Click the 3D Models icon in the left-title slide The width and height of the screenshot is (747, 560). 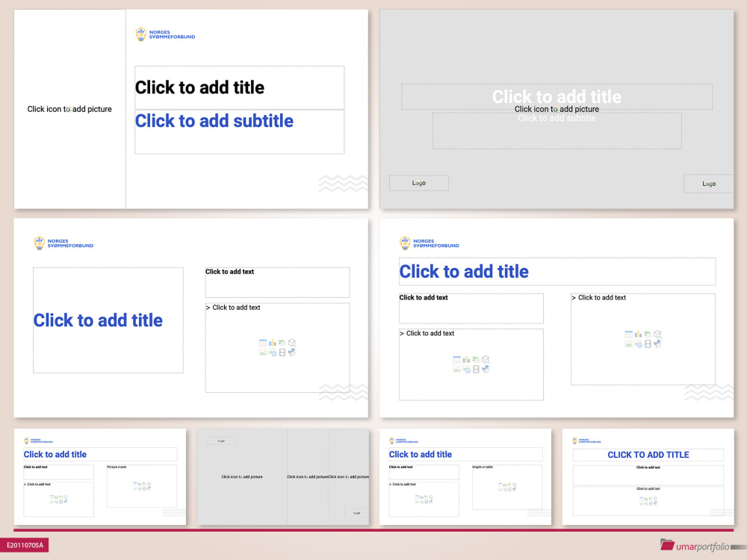click(x=291, y=343)
